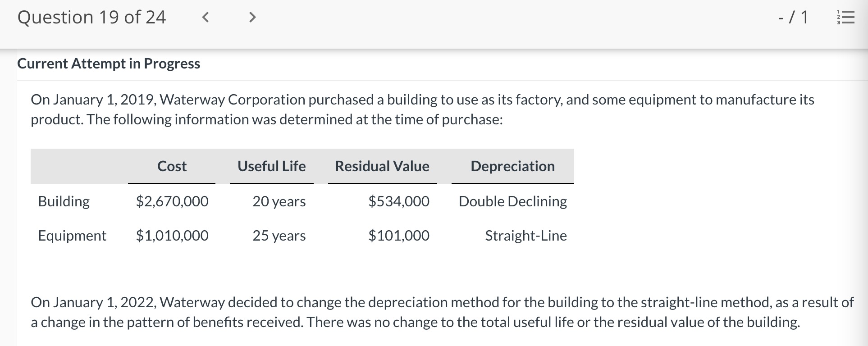Click the Cost column header
The width and height of the screenshot is (868, 346).
click(x=172, y=166)
